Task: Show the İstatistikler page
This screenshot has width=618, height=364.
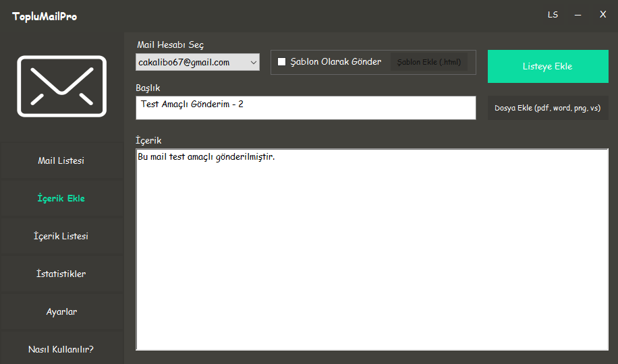Action: [x=61, y=274]
